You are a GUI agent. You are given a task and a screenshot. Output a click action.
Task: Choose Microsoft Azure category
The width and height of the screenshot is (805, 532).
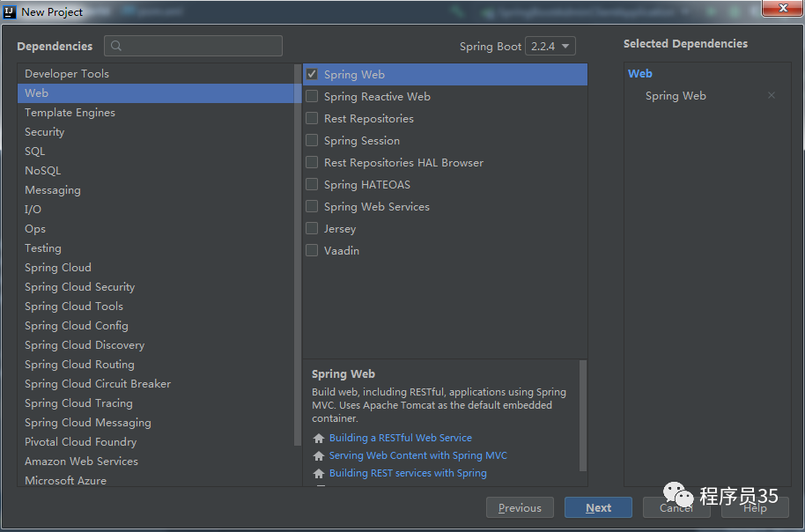[156, 479]
